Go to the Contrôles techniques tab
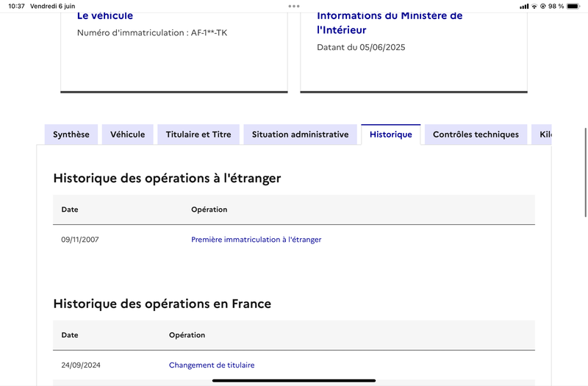Viewport: 588px width, 386px height. point(476,135)
